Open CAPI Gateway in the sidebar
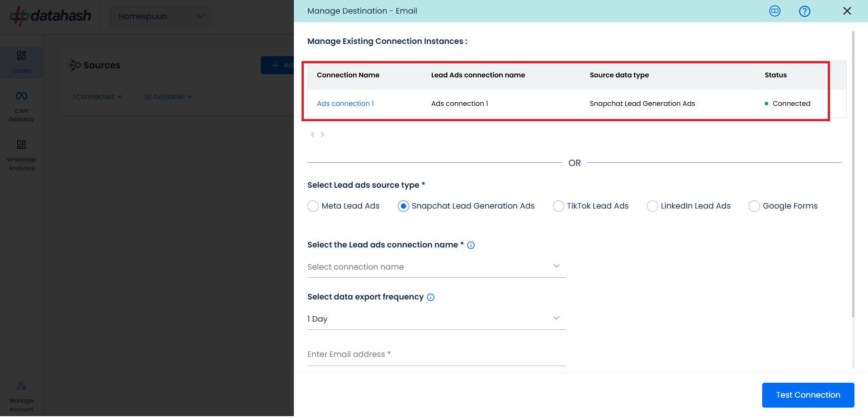Image resolution: width=868 pixels, height=418 pixels. pyautogui.click(x=21, y=107)
